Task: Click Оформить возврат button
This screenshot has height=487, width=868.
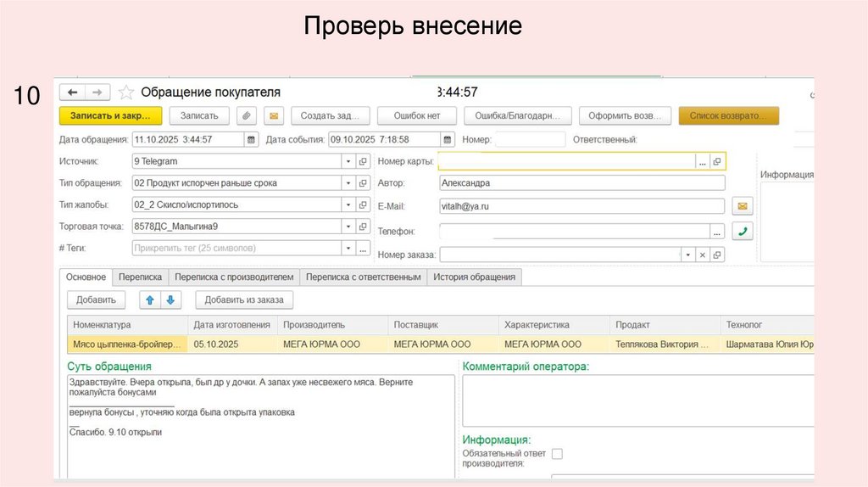Action: point(625,115)
